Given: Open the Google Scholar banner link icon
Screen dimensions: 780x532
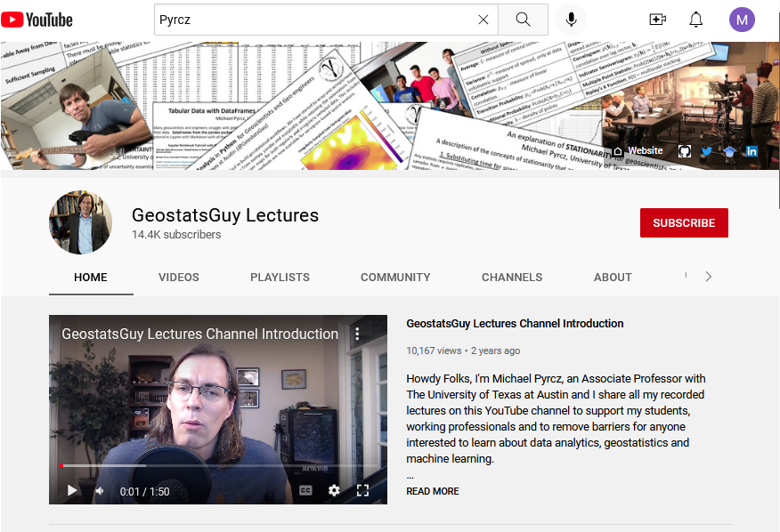Looking at the screenshot, I should pos(729,151).
